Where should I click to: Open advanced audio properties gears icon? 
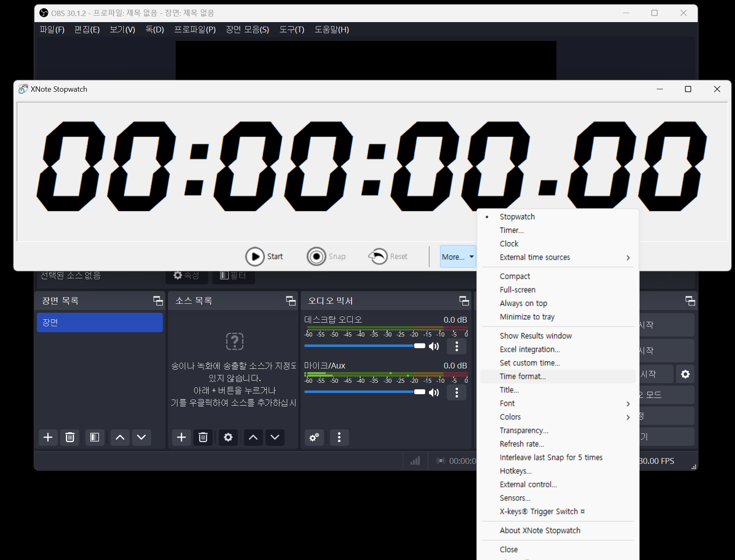[314, 438]
